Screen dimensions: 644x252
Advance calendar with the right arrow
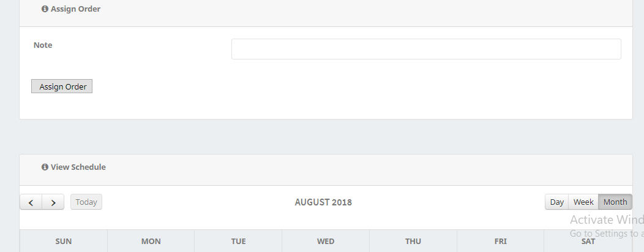tap(53, 202)
